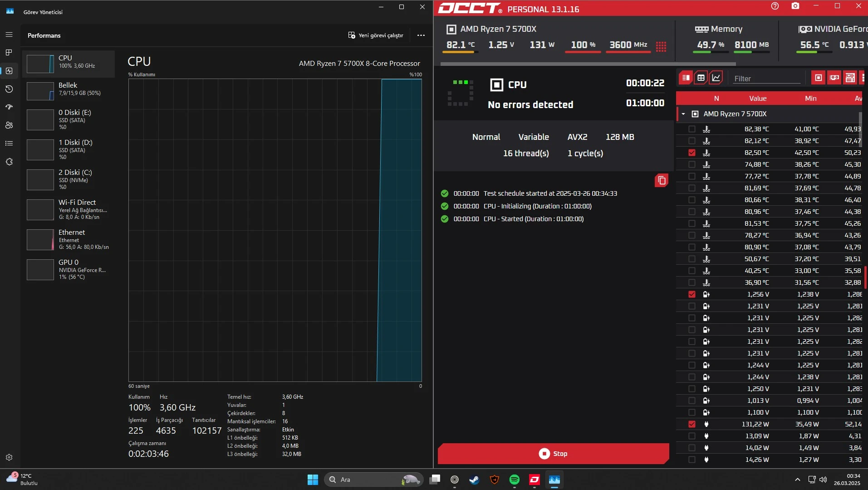Click the Ara search box on taskbar
Image resolution: width=868 pixels, height=490 pixels.
(374, 480)
